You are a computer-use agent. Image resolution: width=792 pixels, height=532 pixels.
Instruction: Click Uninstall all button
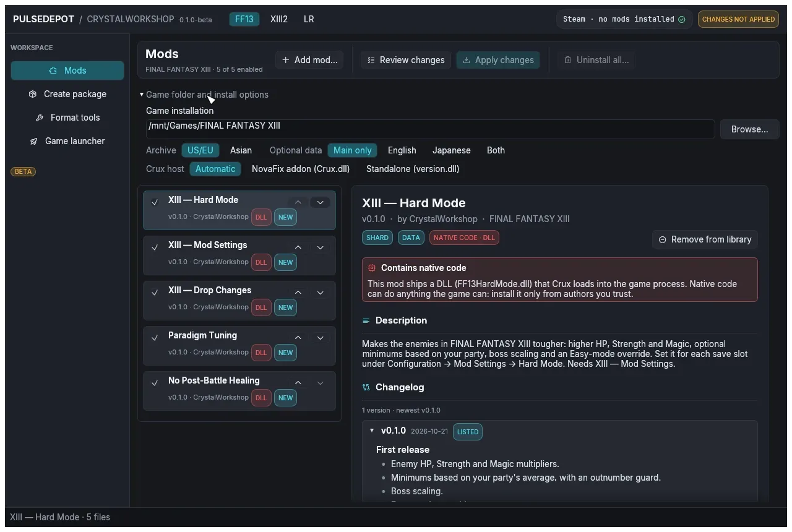coord(596,60)
